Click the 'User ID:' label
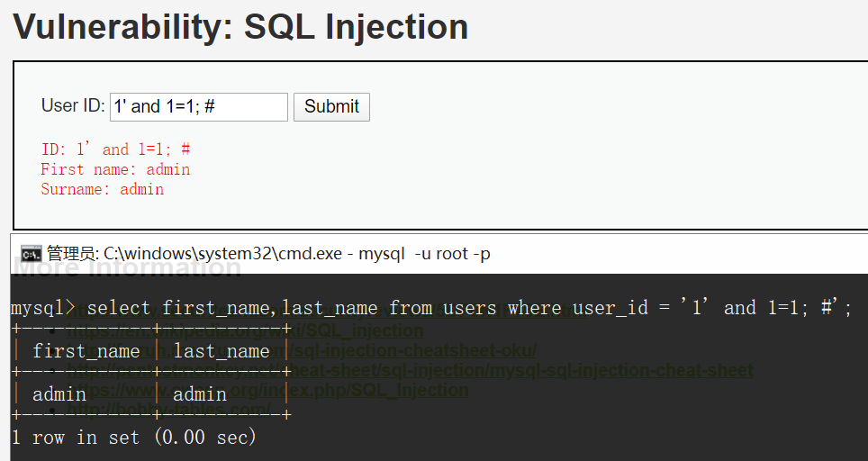Screen dimensions: 868x461 tap(73, 105)
